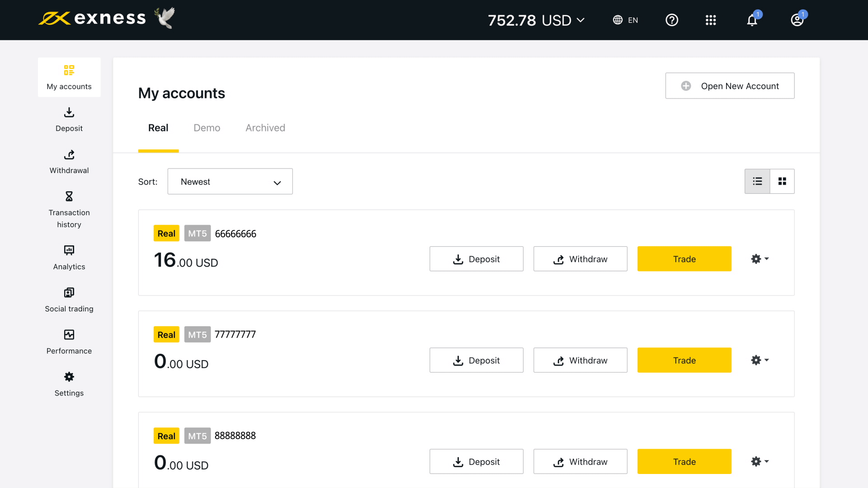Trade with account 66666666
This screenshot has height=488, width=868.
click(684, 259)
